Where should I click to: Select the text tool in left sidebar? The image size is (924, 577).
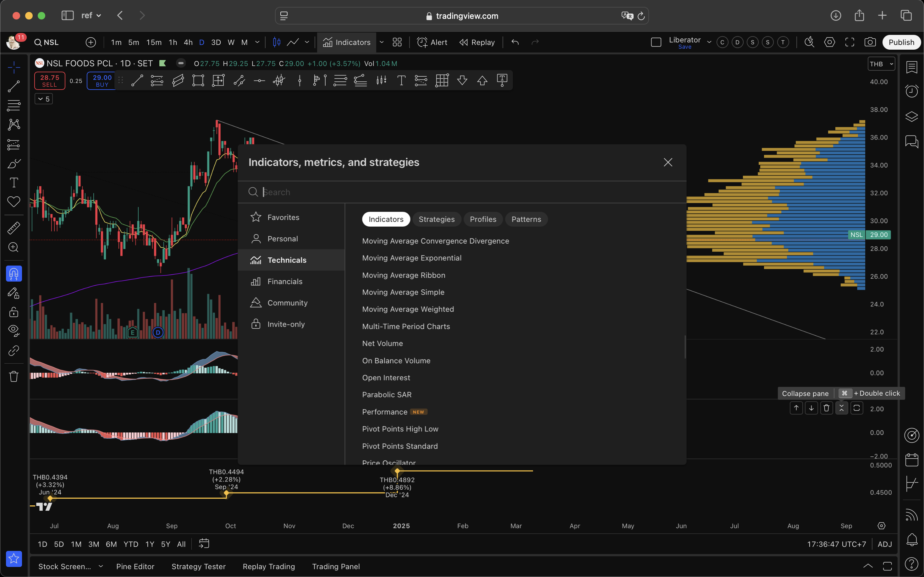tap(14, 183)
